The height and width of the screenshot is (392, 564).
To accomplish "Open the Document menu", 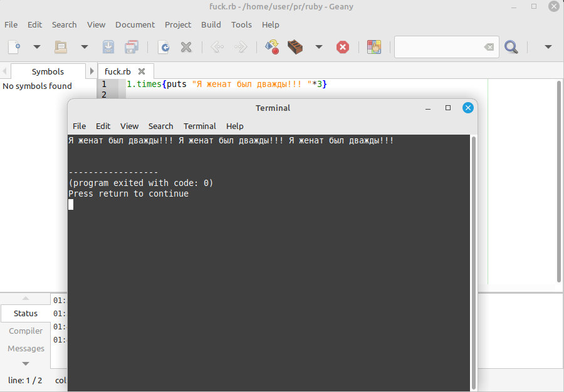I will (135, 25).
